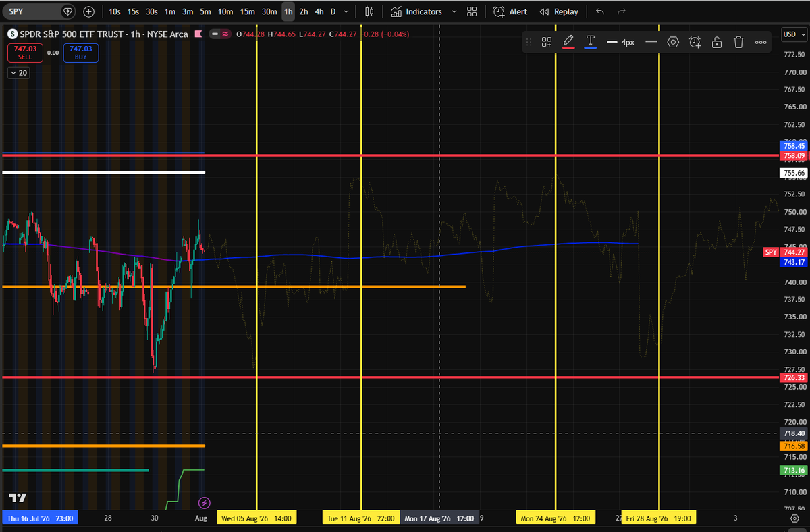810x532 pixels.
Task: Click the Wed 05 Aug '26 14:00 marker
Action: pos(257,518)
